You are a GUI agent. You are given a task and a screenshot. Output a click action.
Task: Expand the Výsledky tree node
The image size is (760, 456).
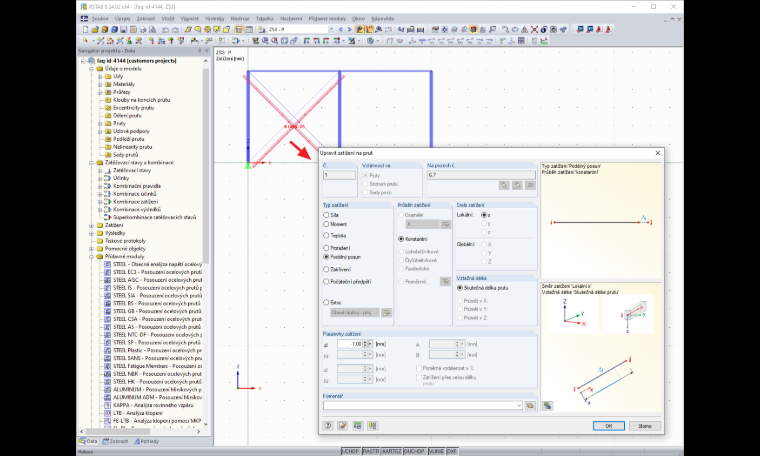(92, 233)
